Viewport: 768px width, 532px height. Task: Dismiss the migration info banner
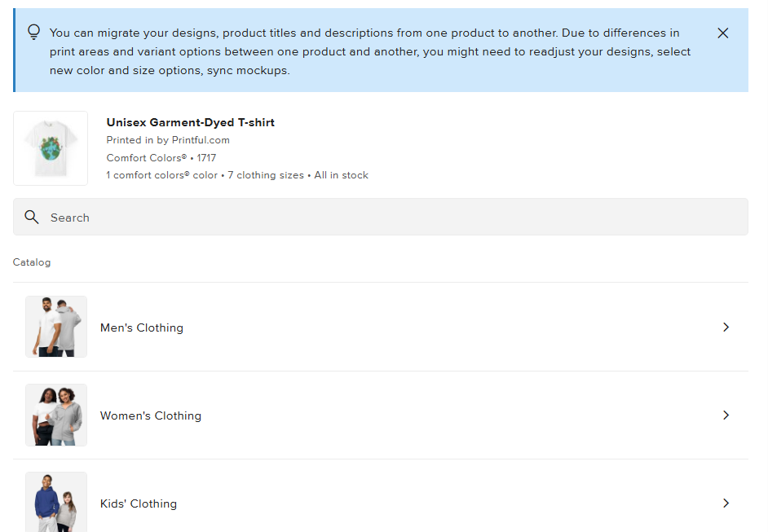[722, 33]
